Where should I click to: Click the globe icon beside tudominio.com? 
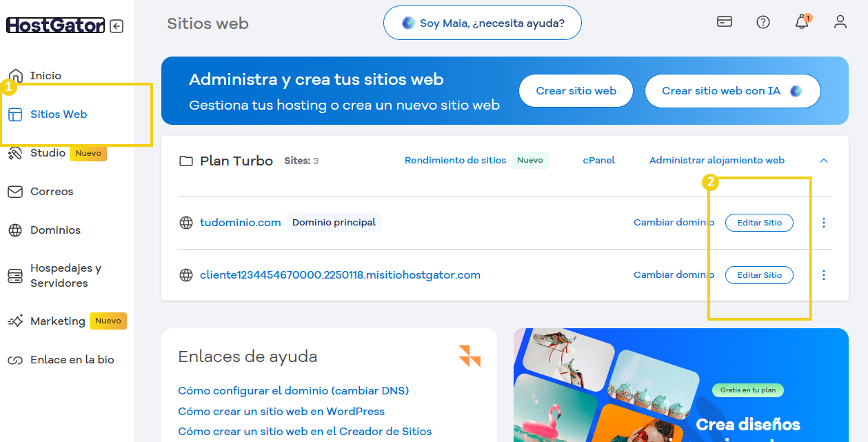point(185,223)
